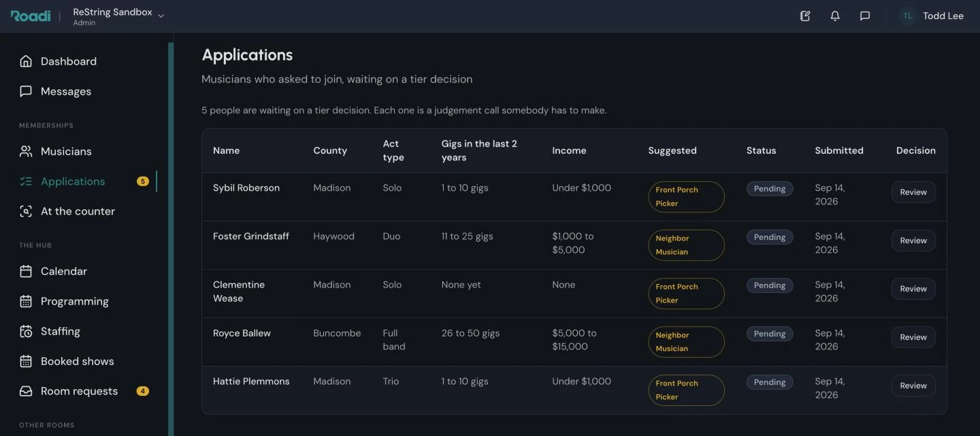Click the Musicians people icon
The height and width of the screenshot is (436, 980).
click(x=26, y=151)
